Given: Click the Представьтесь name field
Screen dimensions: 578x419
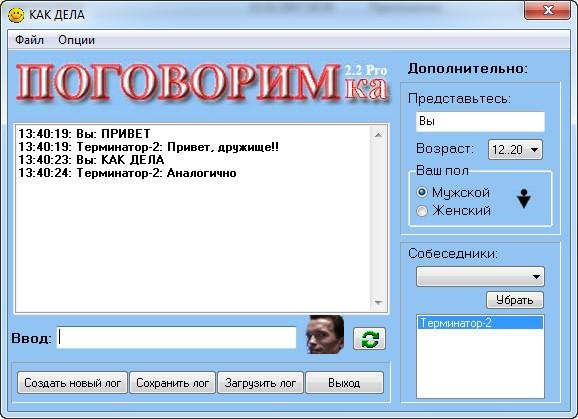Looking at the screenshot, I should point(480,122).
